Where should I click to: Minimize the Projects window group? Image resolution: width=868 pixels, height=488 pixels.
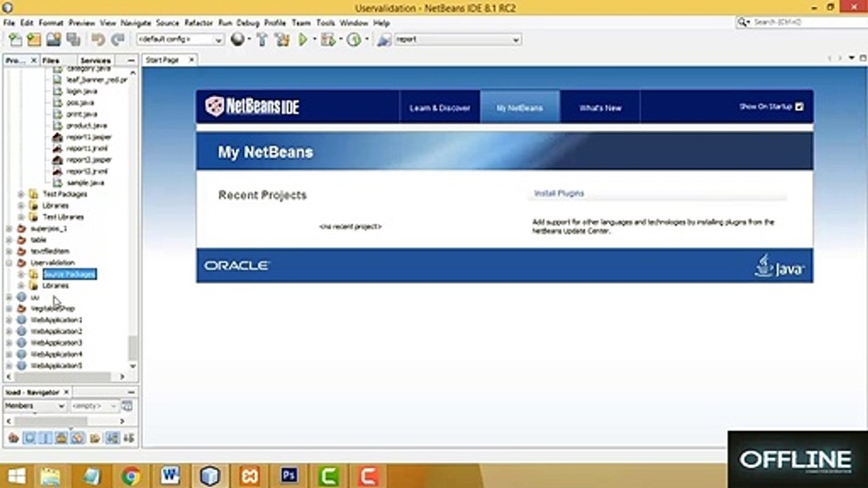(x=131, y=60)
